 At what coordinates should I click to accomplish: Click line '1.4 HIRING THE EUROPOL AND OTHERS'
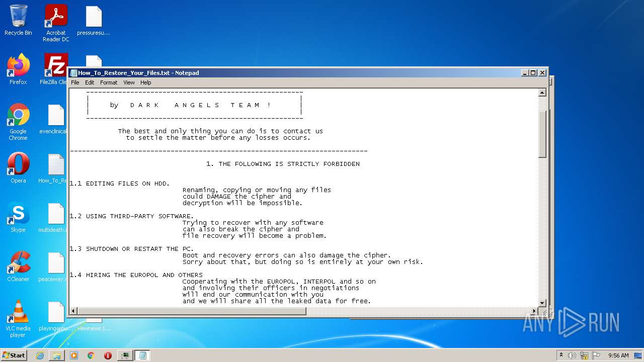point(136,275)
